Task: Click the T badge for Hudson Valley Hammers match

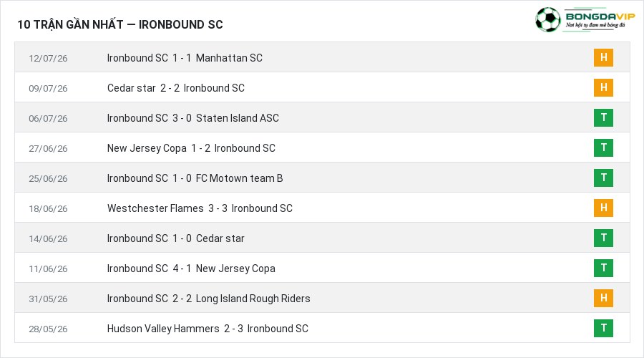Action: click(x=603, y=328)
